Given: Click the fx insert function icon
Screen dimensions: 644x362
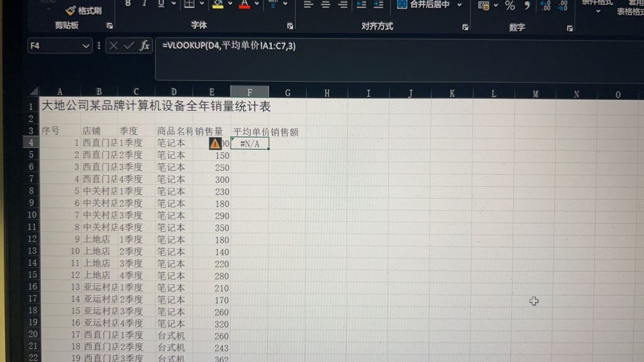Looking at the screenshot, I should point(144,45).
